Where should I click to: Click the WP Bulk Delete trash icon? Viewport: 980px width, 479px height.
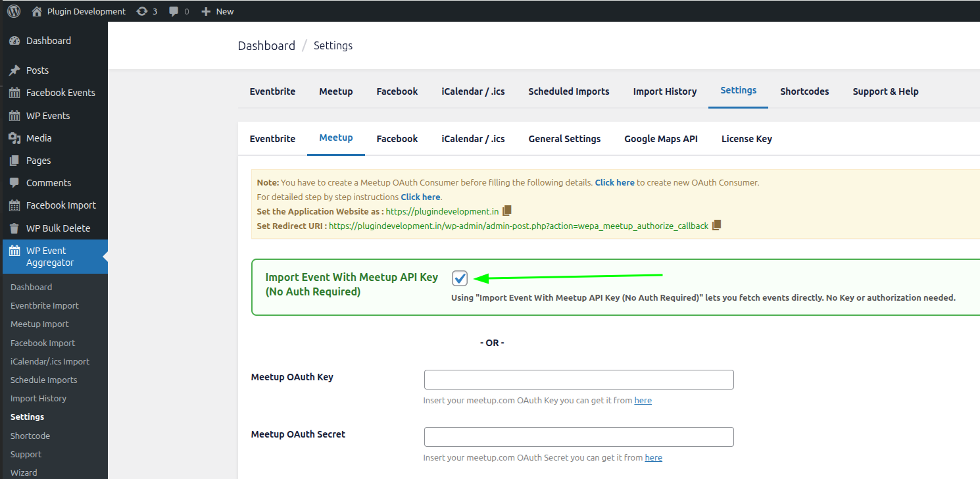(14, 228)
